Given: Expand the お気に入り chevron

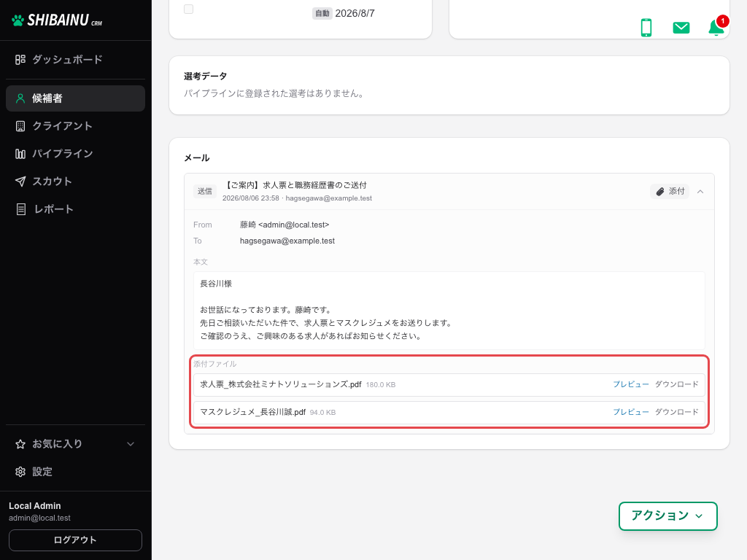Looking at the screenshot, I should point(131,444).
